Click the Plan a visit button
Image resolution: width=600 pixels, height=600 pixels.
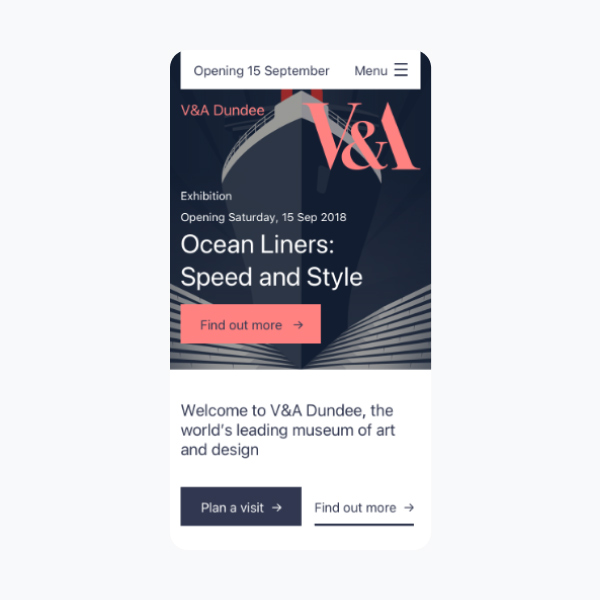tap(241, 506)
